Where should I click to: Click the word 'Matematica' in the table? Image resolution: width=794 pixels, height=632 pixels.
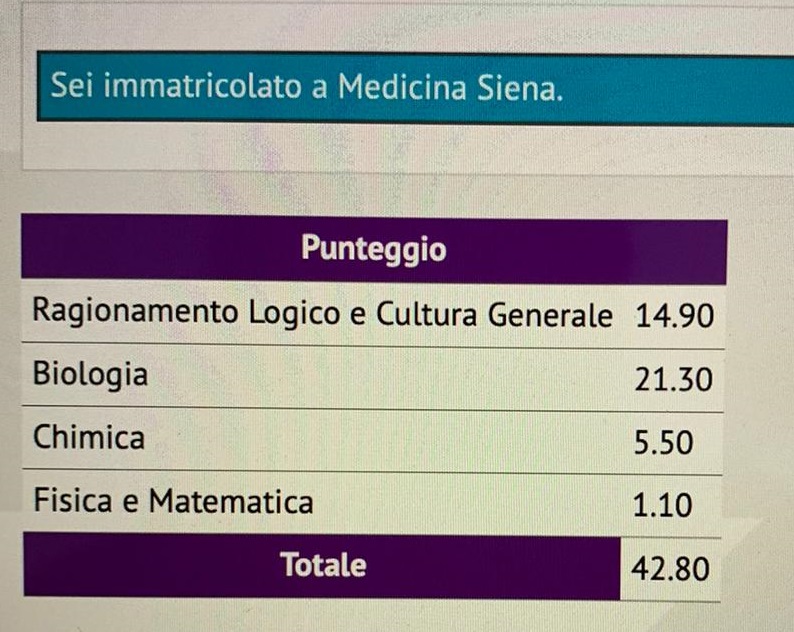tap(231, 501)
